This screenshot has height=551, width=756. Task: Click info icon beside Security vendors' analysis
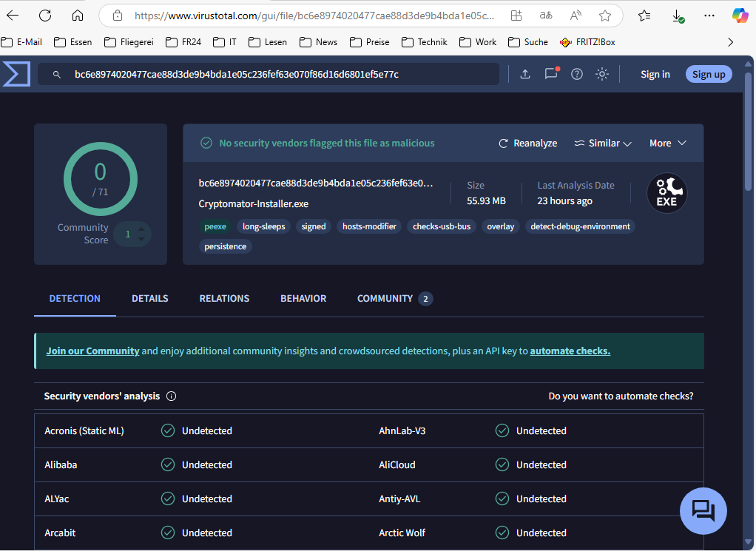point(172,396)
